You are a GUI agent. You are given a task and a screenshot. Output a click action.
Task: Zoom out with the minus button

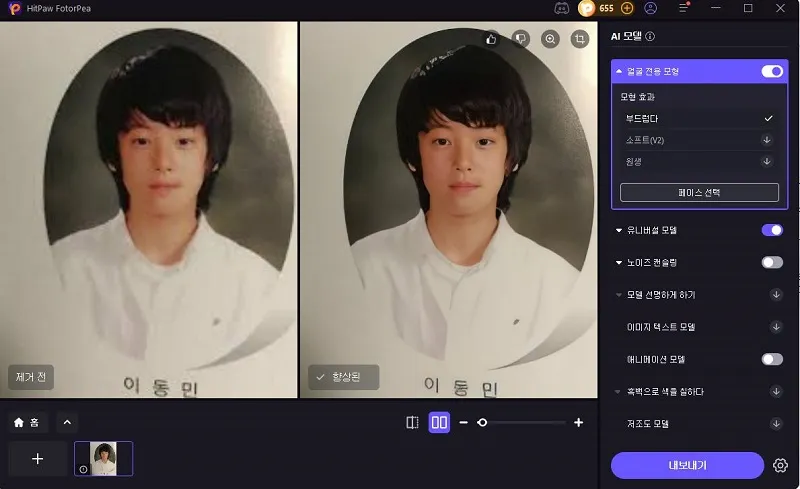pos(463,423)
